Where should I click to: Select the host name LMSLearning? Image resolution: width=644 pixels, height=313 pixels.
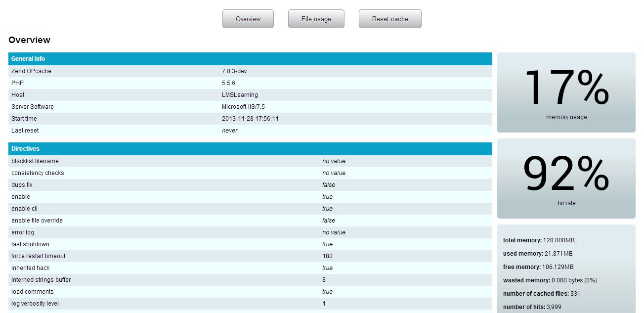tap(240, 95)
